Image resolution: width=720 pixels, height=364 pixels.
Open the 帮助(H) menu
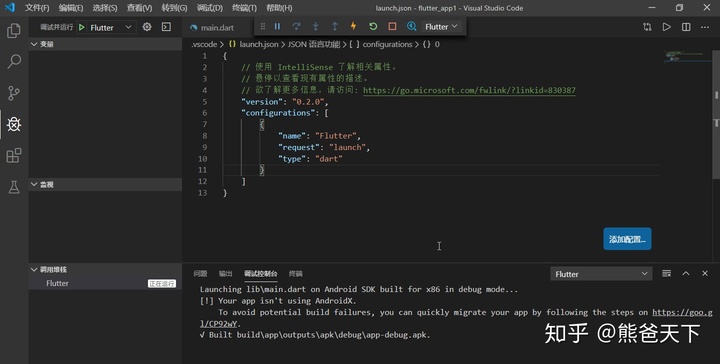[279, 8]
